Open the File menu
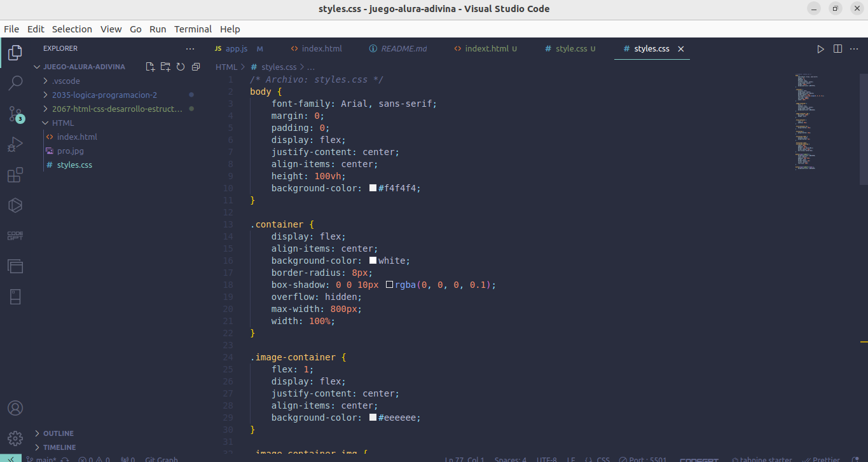The image size is (868, 462). tap(11, 29)
